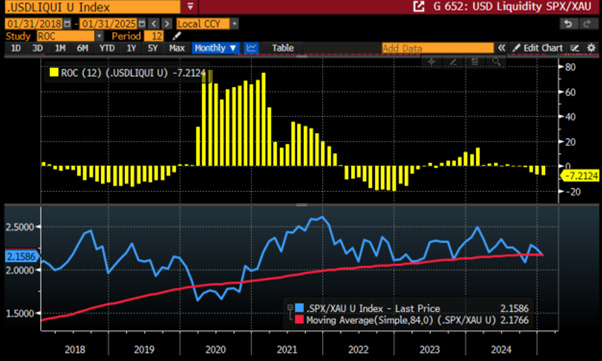Click the .SPX/XAU U Index - Last Price label
Image resolution: width=602 pixels, height=361 pixels.
pos(373,308)
